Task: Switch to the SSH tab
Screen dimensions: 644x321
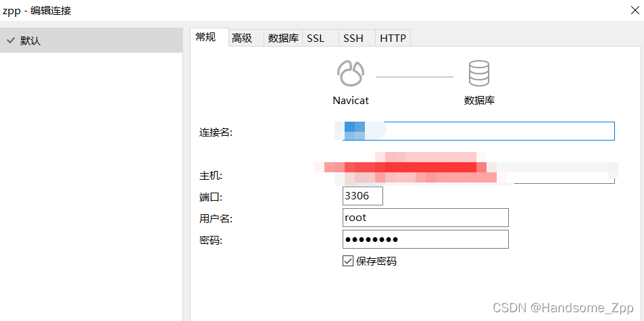Action: pos(357,38)
